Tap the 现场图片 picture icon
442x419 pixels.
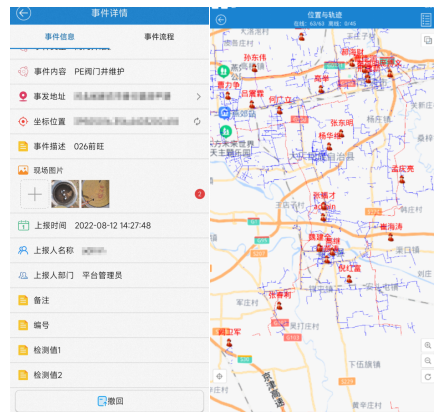pyautogui.click(x=23, y=170)
